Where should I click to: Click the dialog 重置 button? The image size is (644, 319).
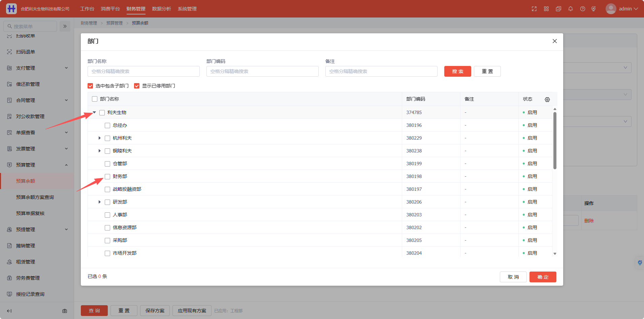(x=487, y=71)
